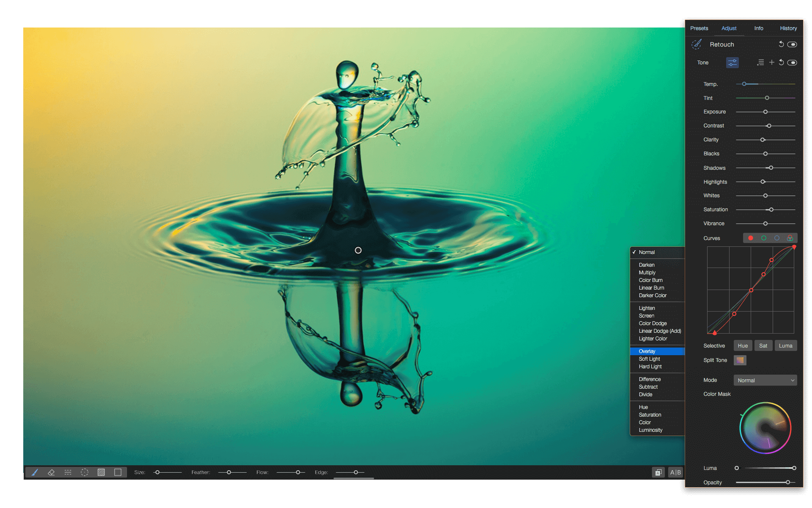Viewport: 812px width, 508px height.
Task: Toggle the overlay blend mode icon
Action: pyautogui.click(x=647, y=351)
